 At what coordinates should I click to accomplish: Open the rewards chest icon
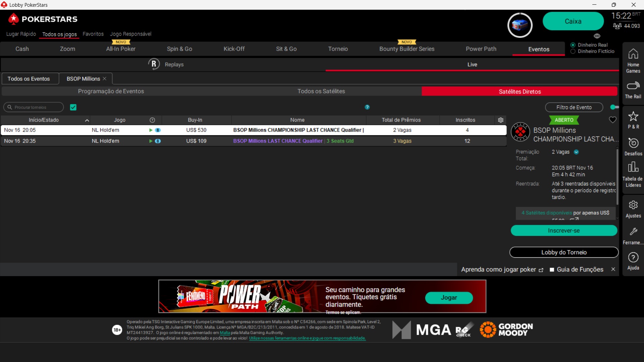coord(519,25)
